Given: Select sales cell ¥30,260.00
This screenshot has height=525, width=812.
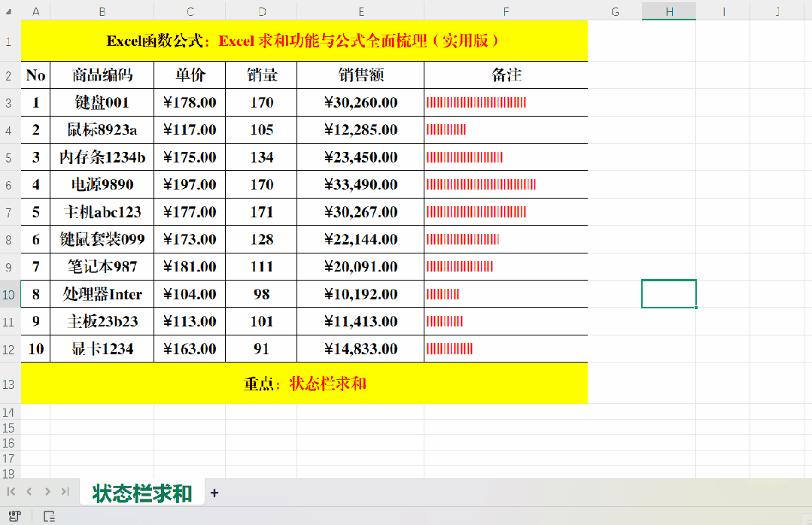Looking at the screenshot, I should click(x=361, y=102).
